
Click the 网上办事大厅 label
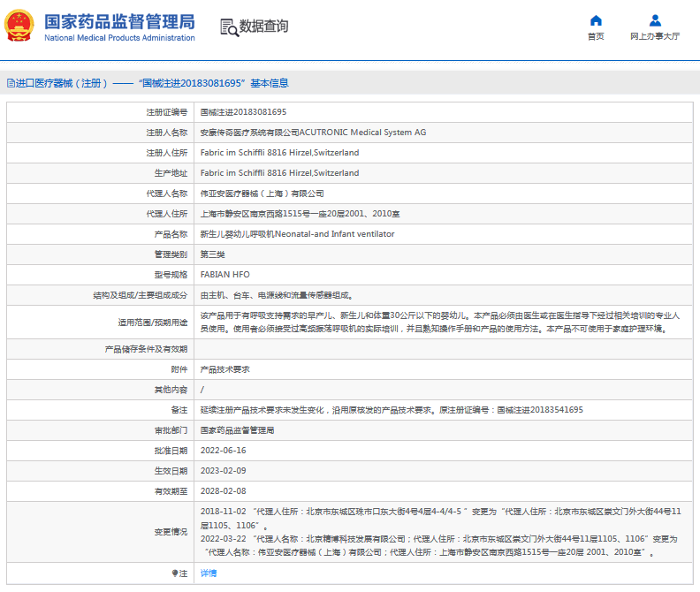[655, 36]
